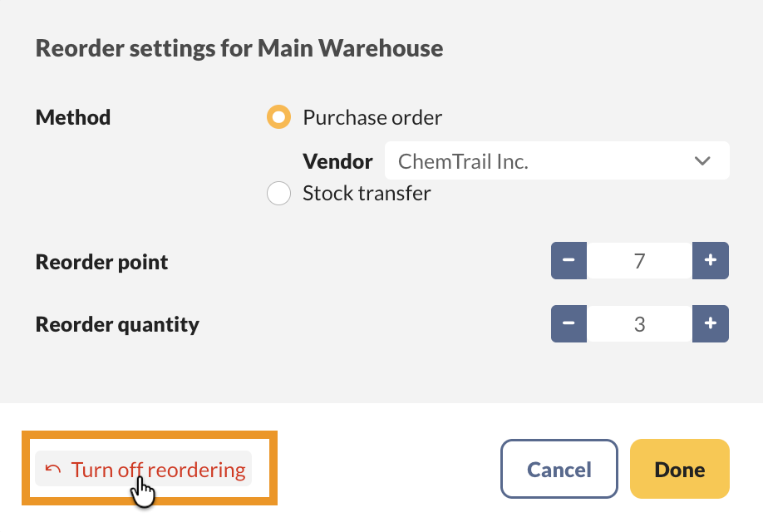Increase the reorder point with plus button
The image size is (763, 532).
(x=711, y=261)
